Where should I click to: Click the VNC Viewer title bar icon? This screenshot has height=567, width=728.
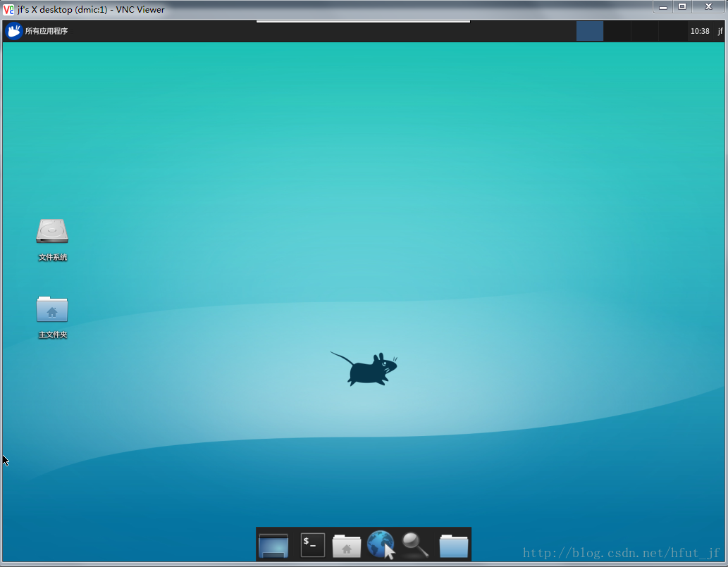pyautogui.click(x=8, y=9)
